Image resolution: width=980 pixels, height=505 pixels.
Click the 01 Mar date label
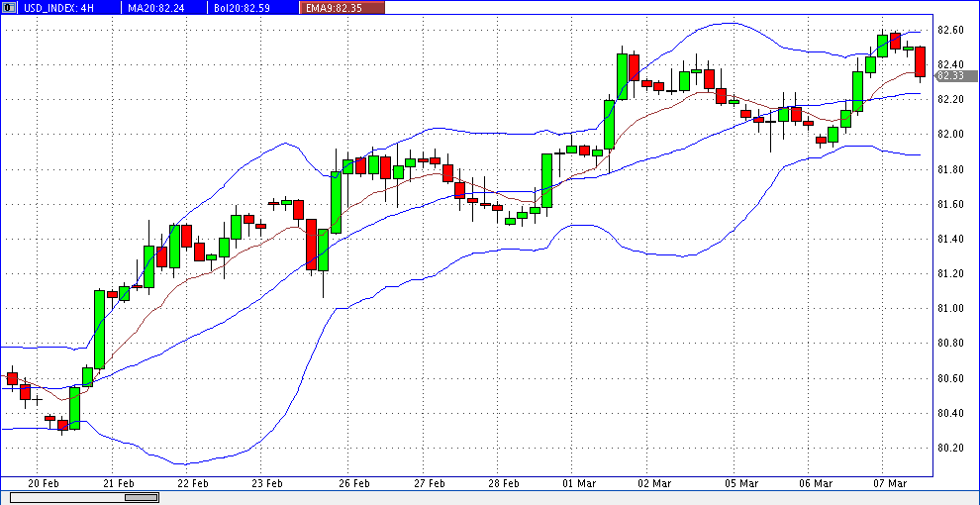point(577,484)
